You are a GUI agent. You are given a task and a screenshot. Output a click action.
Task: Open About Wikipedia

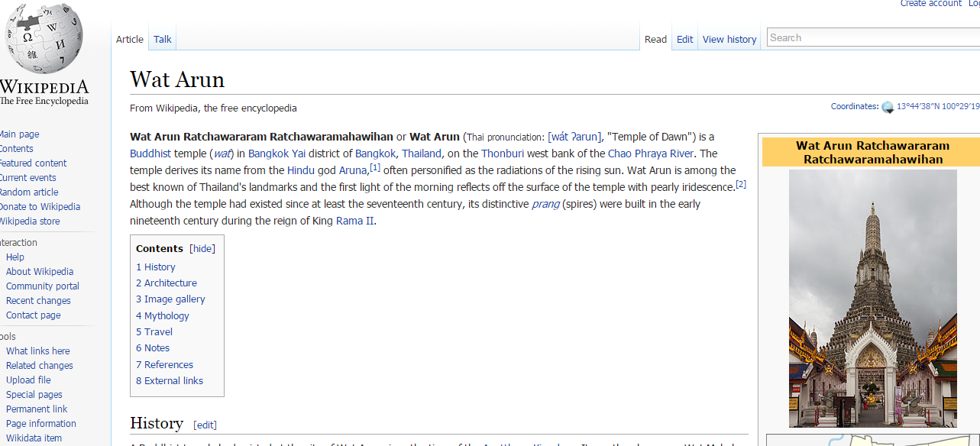pos(40,272)
